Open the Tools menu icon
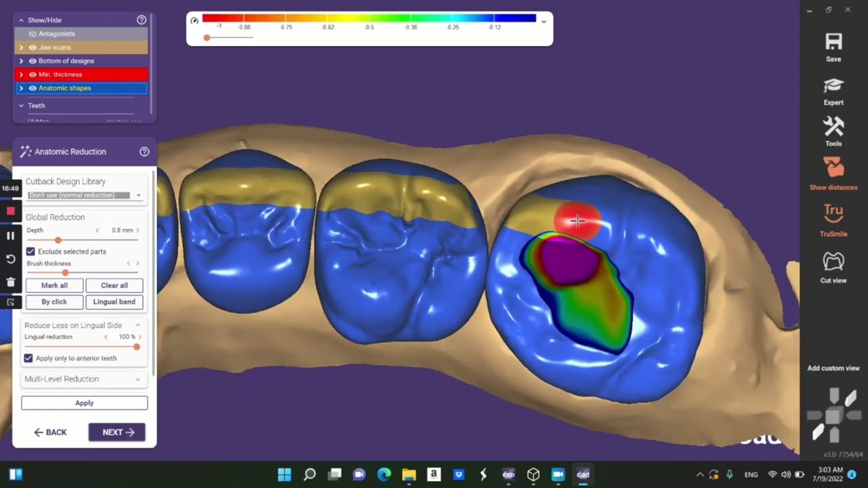The height and width of the screenshot is (488, 868). 833,127
